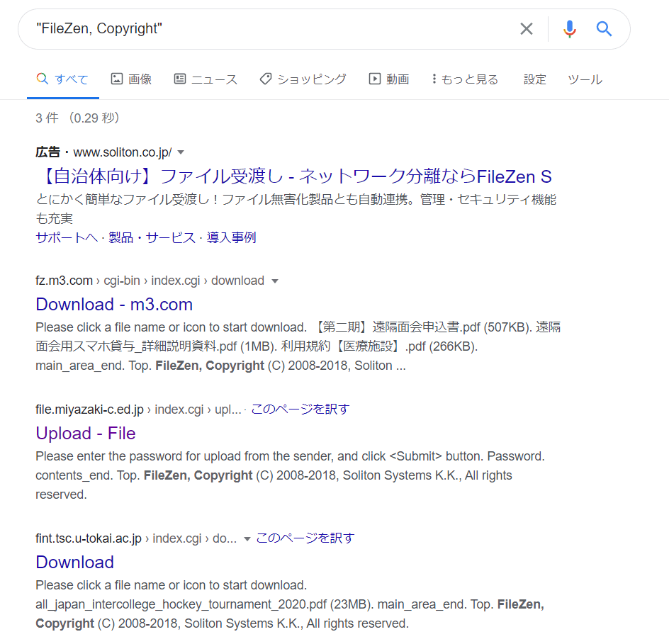Go to the ショッピング tab

click(x=303, y=79)
